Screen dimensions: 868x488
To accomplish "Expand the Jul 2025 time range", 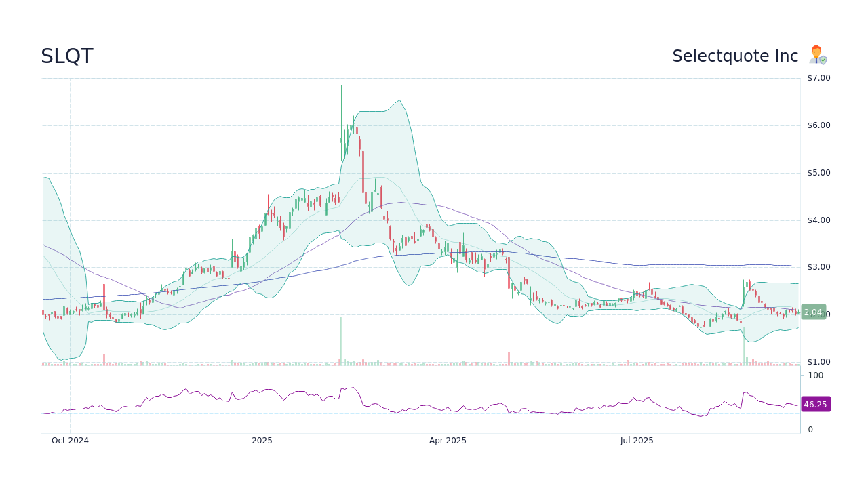I will [x=636, y=440].
